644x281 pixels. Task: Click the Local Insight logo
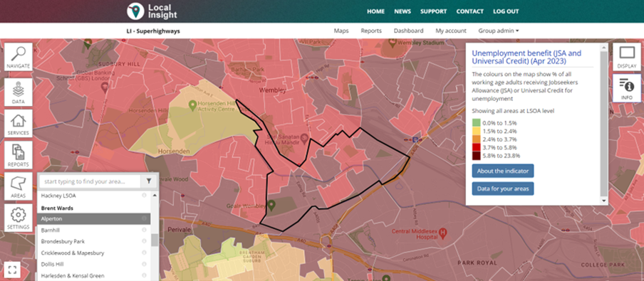tap(152, 11)
